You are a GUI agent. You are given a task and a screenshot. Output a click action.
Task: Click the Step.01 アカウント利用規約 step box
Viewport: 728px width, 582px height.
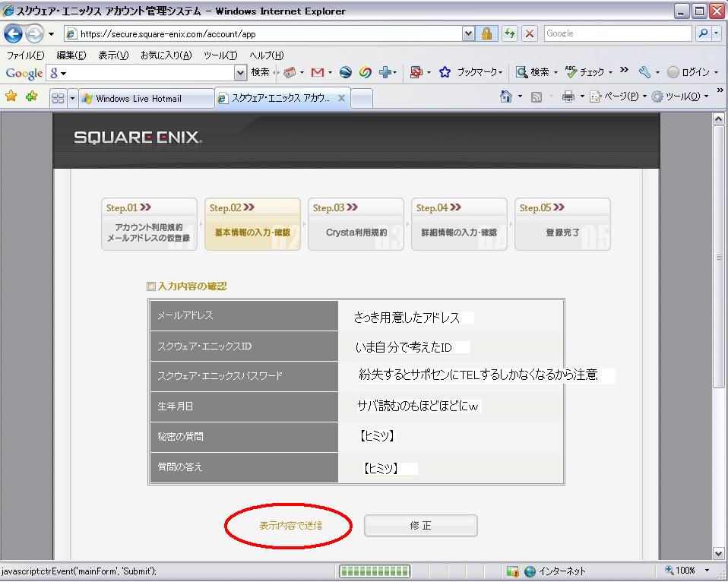[149, 224]
